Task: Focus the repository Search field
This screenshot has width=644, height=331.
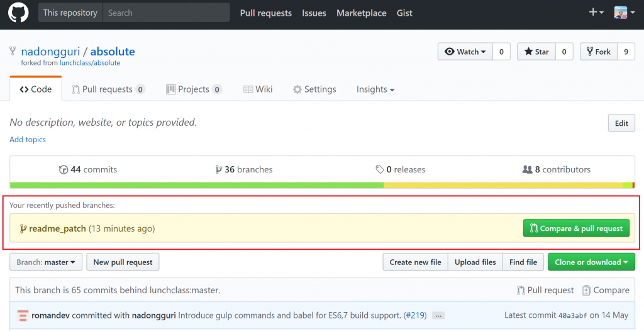Action: coord(166,13)
